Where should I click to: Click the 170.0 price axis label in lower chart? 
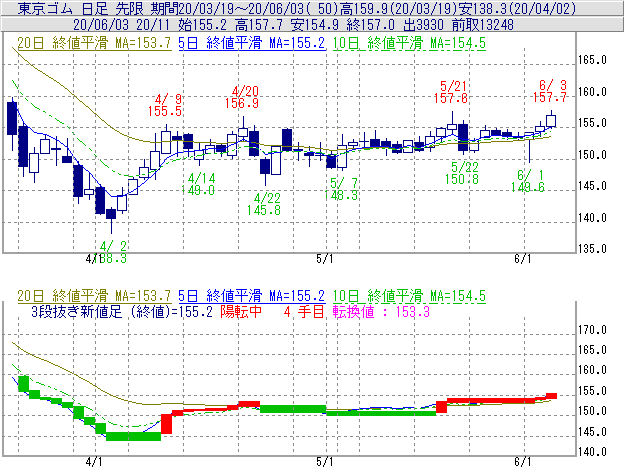click(x=592, y=330)
